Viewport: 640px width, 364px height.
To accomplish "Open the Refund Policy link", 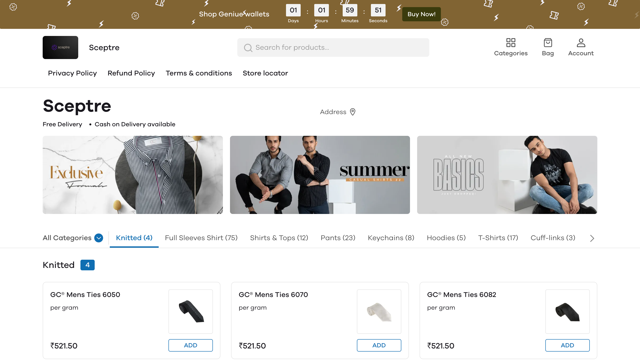I will [131, 73].
